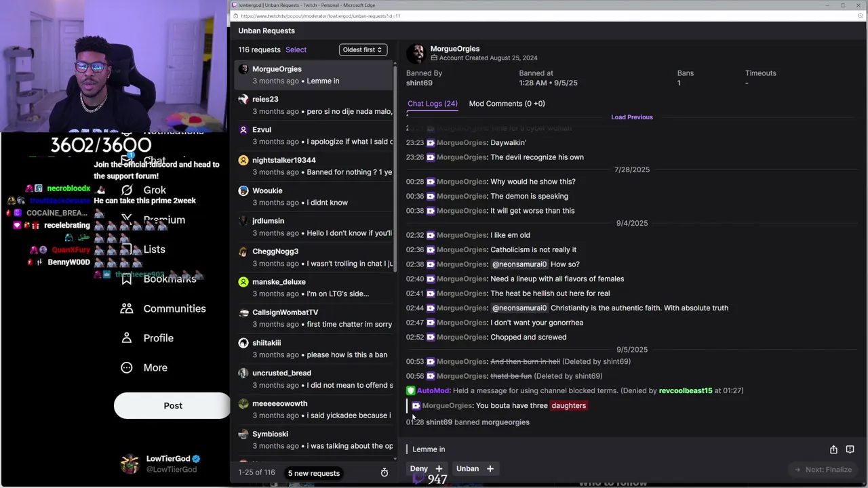The height and width of the screenshot is (488, 868).
Task: Click shiitakiii's avatar in the request list
Action: coord(243,343)
